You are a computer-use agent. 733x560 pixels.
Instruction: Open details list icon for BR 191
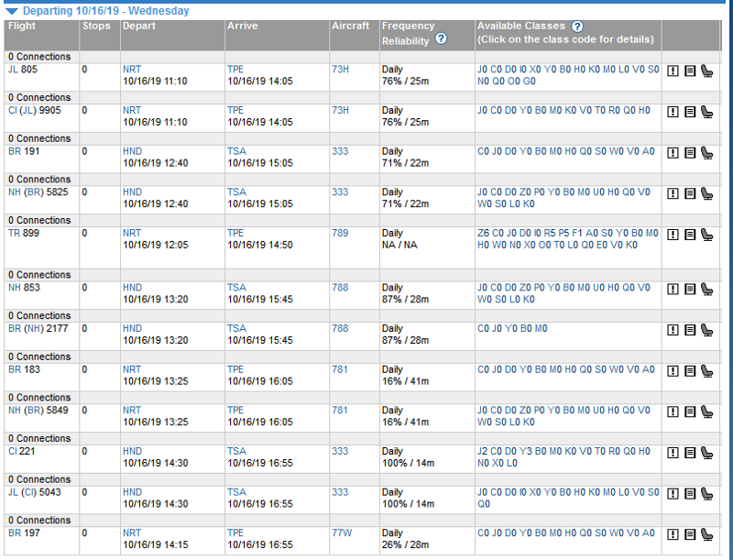tap(690, 153)
